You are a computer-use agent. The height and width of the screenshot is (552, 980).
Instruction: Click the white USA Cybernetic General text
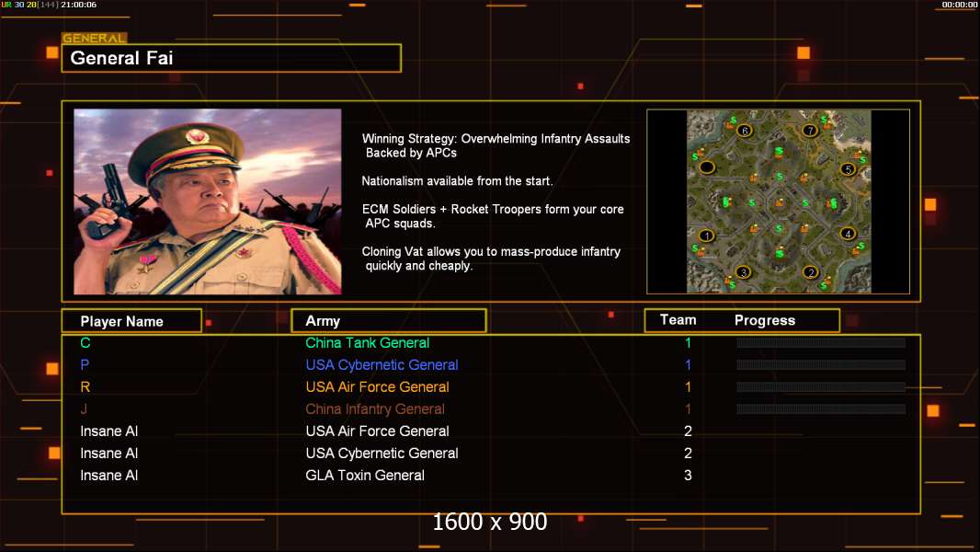[x=382, y=454]
